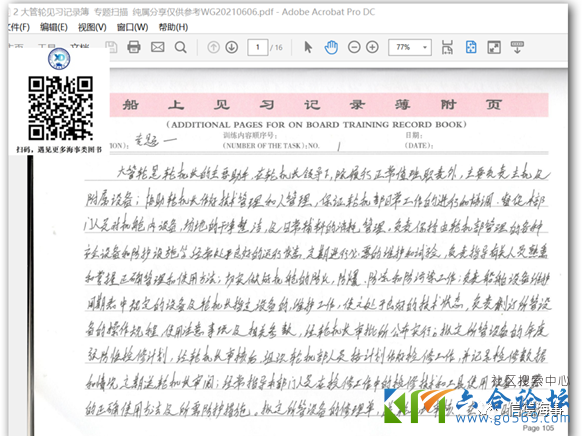The image size is (582, 436).
Task: Open the 编辑(E) menu
Action: point(54,27)
